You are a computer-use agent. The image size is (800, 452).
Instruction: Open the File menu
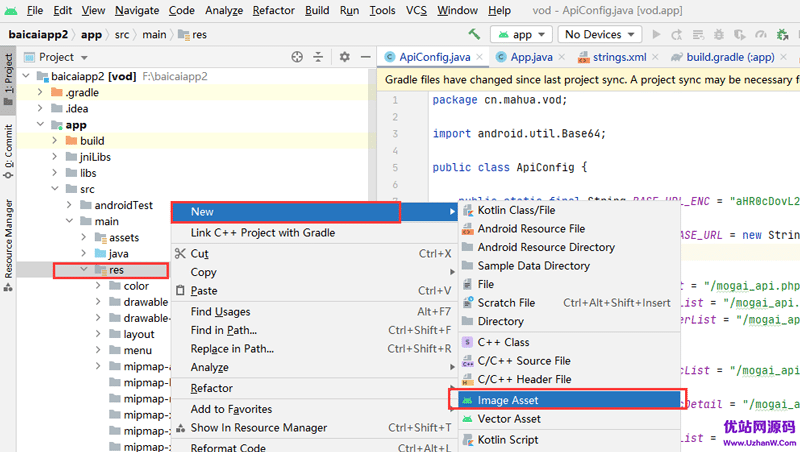[35, 10]
